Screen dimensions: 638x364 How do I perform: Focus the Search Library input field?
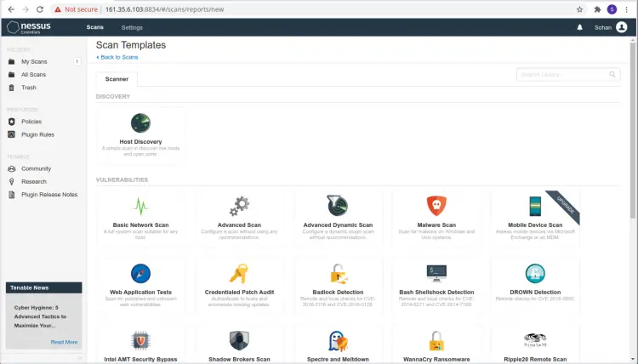click(561, 75)
